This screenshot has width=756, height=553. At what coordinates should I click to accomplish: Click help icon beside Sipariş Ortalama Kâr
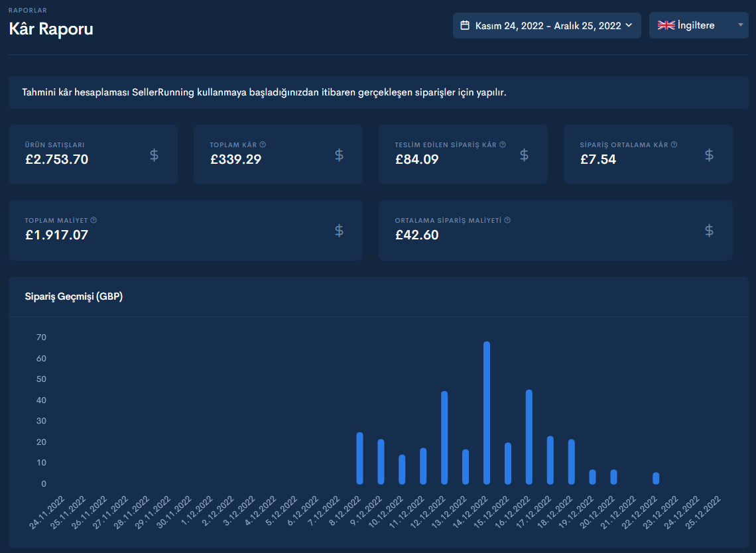click(x=674, y=145)
